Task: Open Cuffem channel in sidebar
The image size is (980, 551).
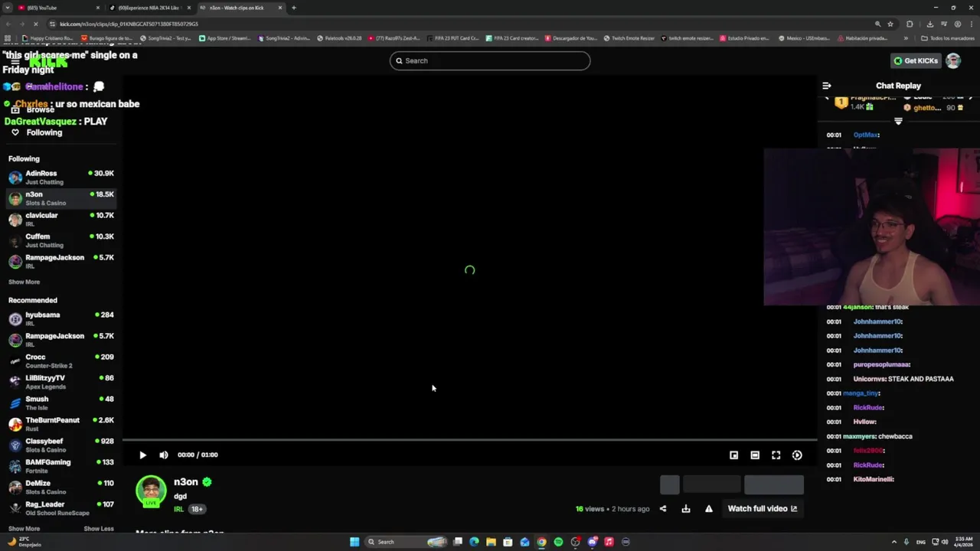Action: tap(61, 240)
